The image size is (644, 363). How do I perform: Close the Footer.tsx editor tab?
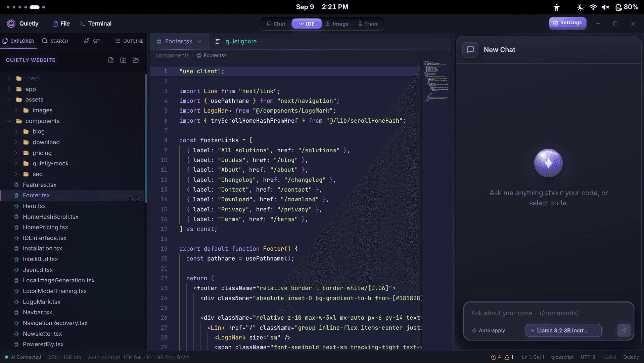(199, 42)
